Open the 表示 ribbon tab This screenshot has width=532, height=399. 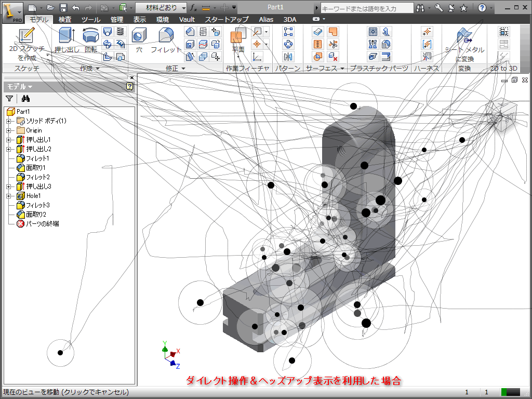(x=139, y=19)
